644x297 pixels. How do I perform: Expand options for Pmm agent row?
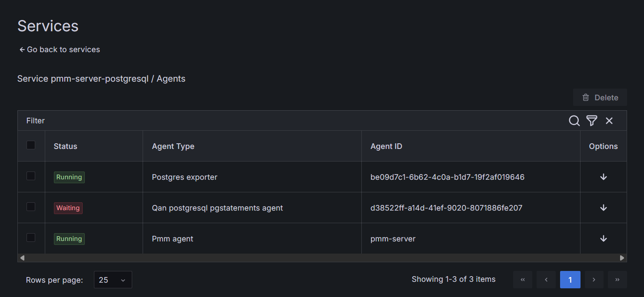pyautogui.click(x=604, y=238)
